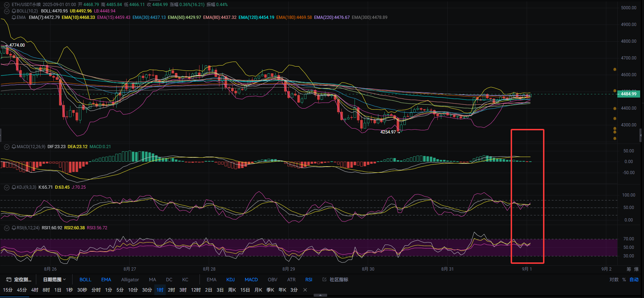Open the 定位到 jump-to-date button

point(19,279)
